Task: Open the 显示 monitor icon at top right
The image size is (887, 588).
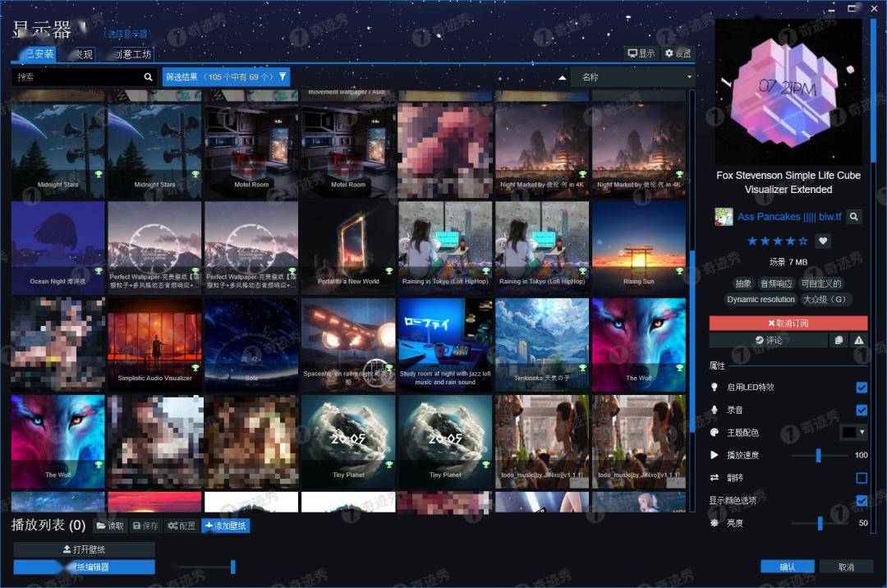Action: tap(640, 52)
